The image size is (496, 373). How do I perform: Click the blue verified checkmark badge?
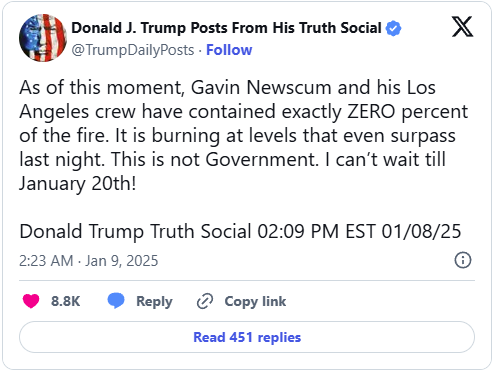[x=393, y=28]
